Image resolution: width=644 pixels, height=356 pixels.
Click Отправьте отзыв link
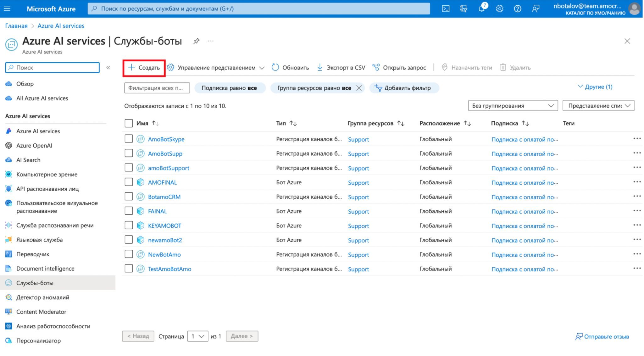(x=602, y=337)
